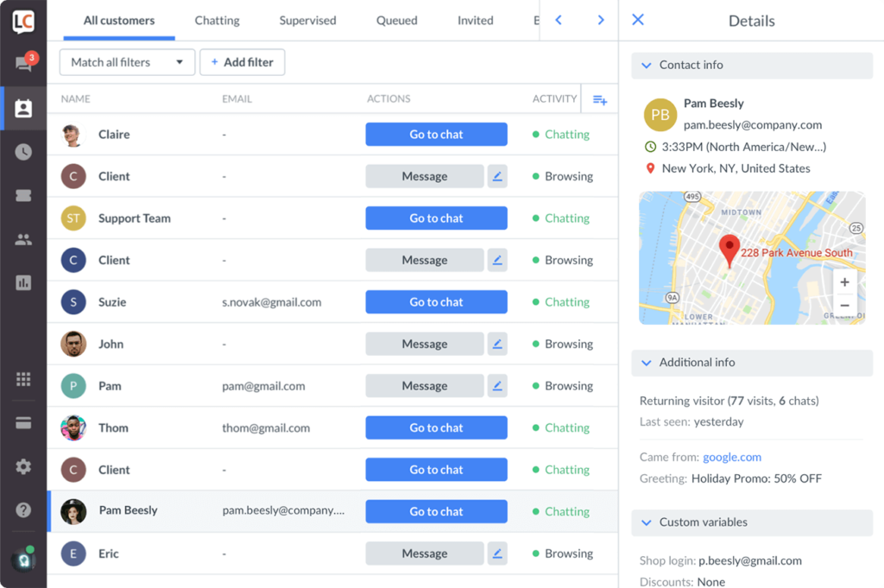Viewport: 884px width, 588px height.
Task: Open the Apps marketplace grid icon
Action: (22, 378)
